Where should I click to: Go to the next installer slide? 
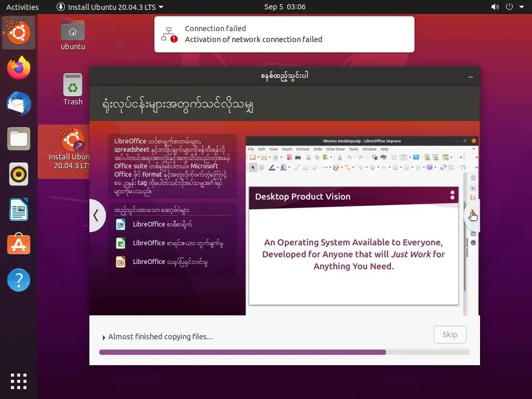[x=472, y=216]
